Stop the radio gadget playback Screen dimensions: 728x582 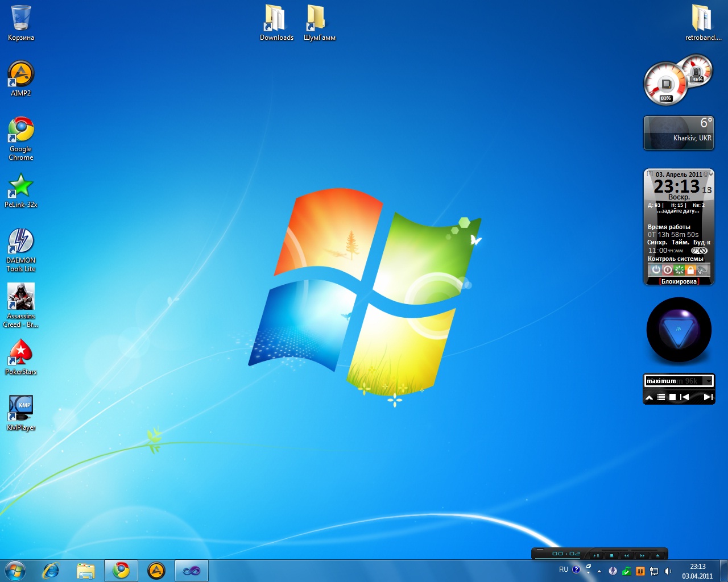point(672,397)
